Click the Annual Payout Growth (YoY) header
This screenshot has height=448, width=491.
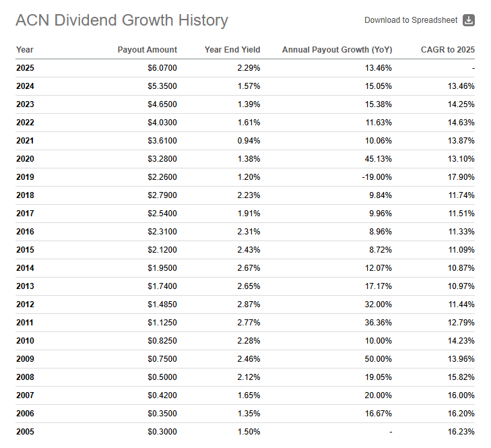coord(337,50)
